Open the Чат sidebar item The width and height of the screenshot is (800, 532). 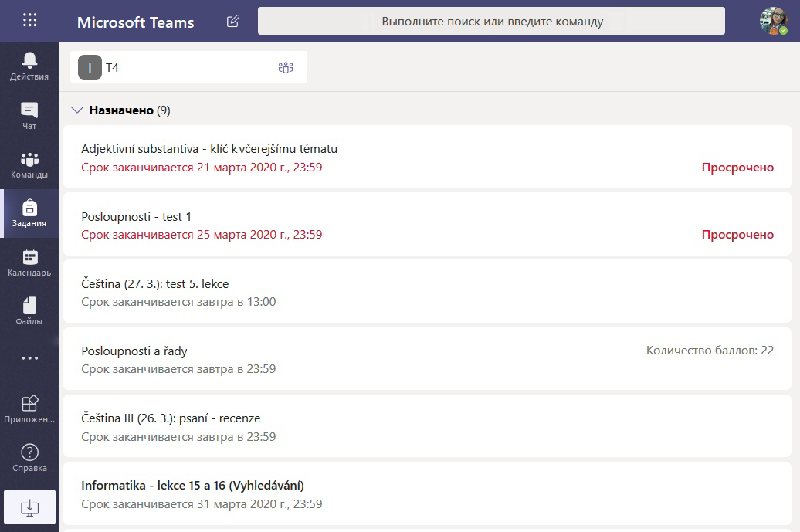pos(29,116)
